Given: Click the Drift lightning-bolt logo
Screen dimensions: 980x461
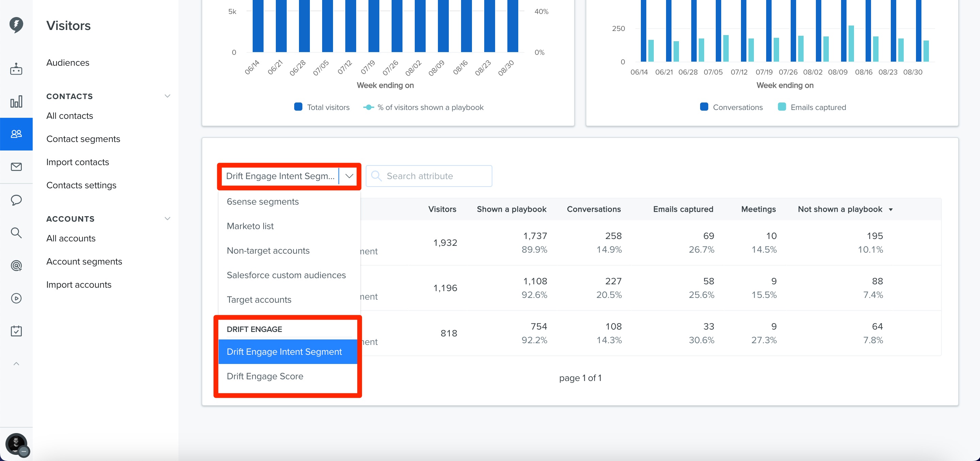Looking at the screenshot, I should click(x=16, y=25).
